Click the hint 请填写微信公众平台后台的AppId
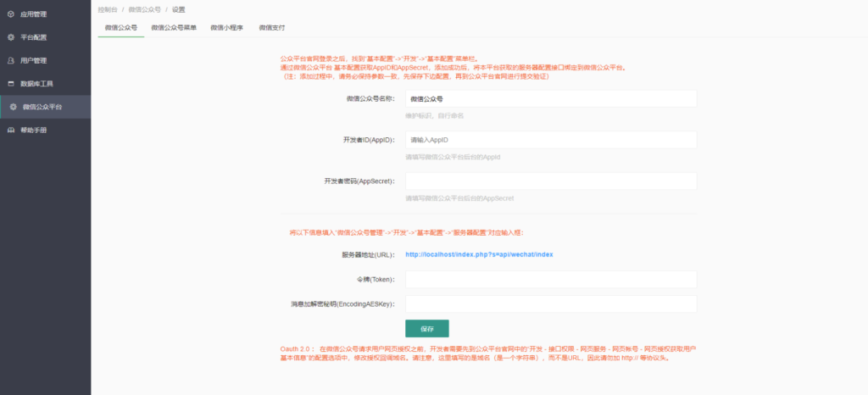This screenshot has width=868, height=395. (453, 157)
